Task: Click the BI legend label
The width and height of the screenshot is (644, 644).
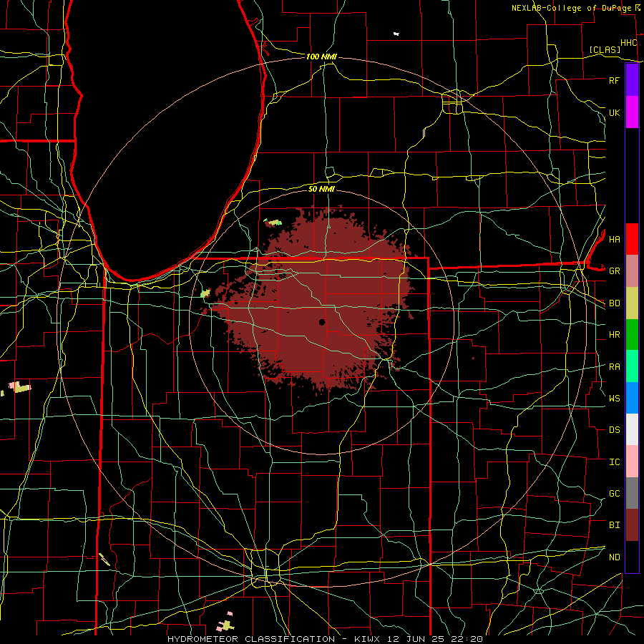Action: click(614, 525)
